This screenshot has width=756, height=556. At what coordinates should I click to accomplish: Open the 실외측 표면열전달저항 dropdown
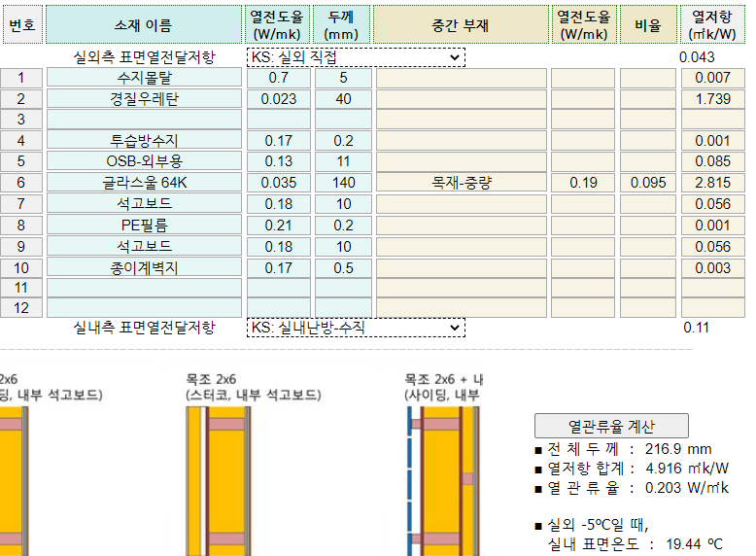356,57
